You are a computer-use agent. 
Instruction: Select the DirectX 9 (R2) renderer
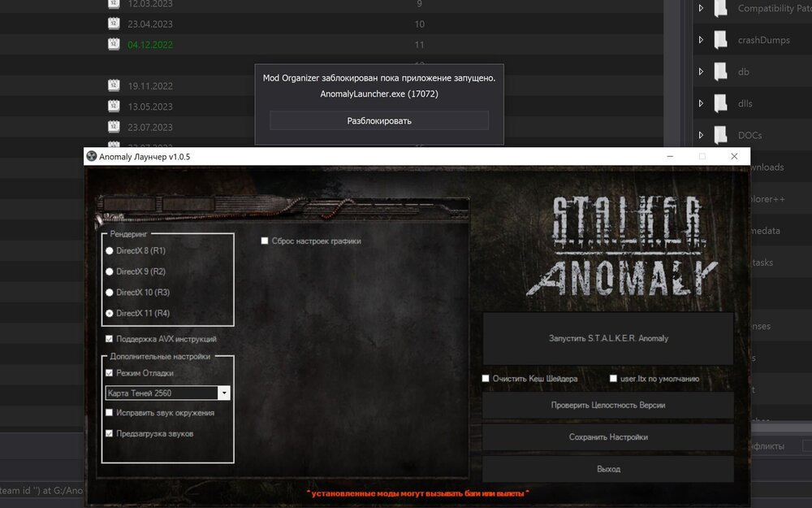(110, 271)
